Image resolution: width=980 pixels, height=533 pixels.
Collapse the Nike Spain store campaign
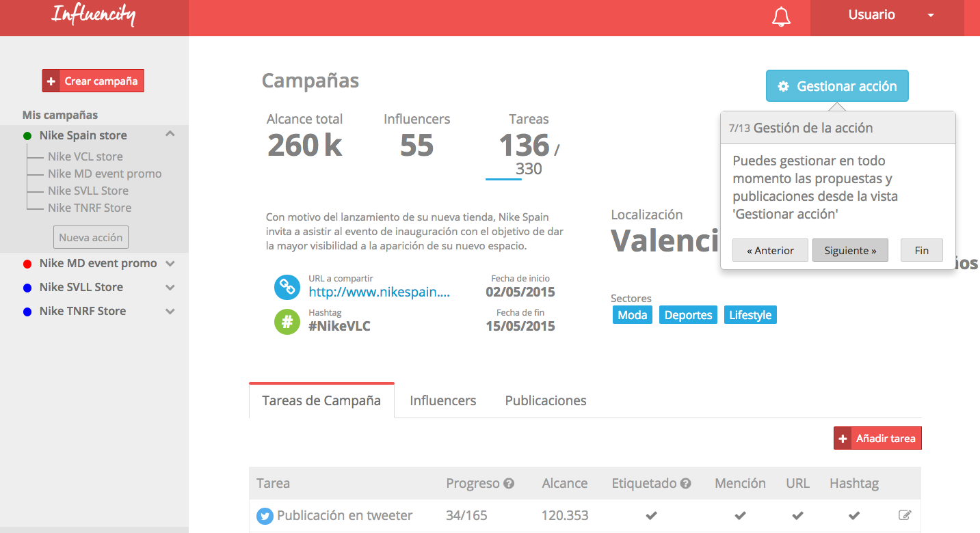point(170,135)
